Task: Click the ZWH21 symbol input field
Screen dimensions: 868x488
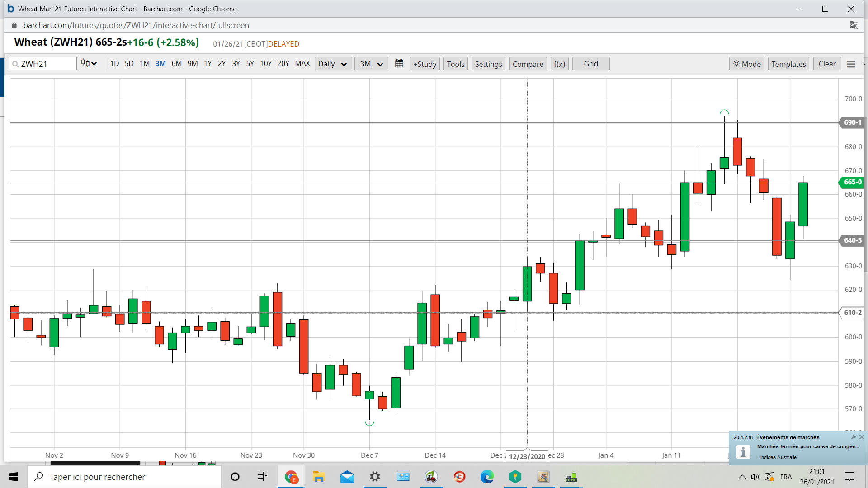Action: [x=43, y=64]
